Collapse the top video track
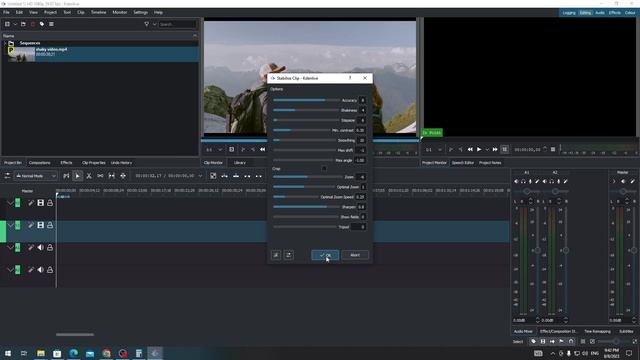 point(10,203)
